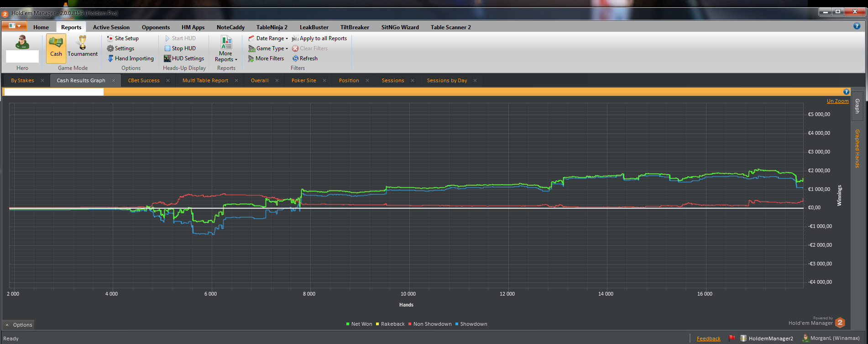Select the Cash game mode icon

click(56, 48)
